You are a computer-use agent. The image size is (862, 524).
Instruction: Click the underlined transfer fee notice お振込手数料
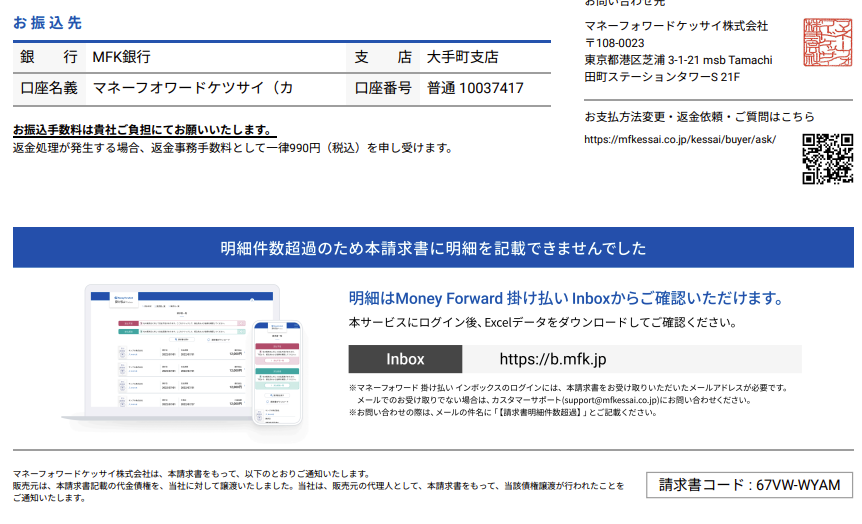[x=145, y=130]
